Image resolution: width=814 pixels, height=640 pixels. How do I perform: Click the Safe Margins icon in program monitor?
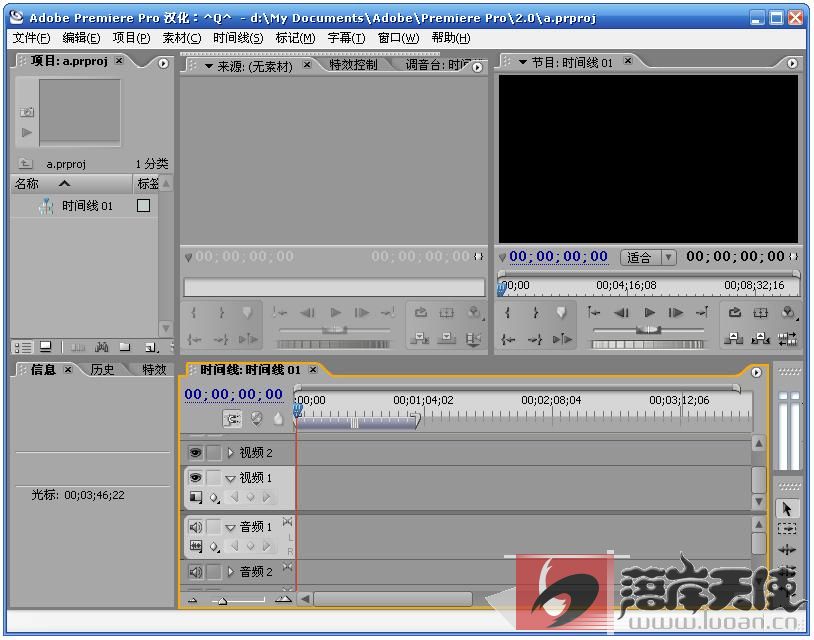[761, 312]
